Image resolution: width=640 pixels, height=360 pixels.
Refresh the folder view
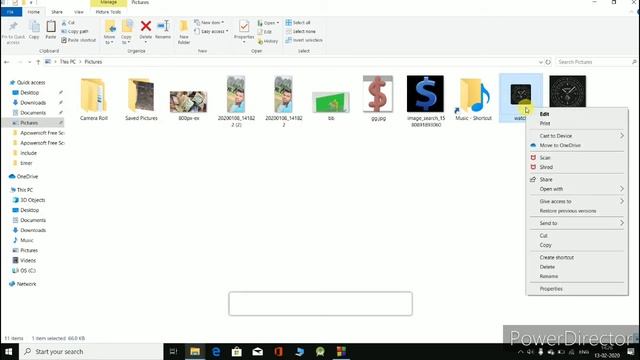[x=548, y=62]
